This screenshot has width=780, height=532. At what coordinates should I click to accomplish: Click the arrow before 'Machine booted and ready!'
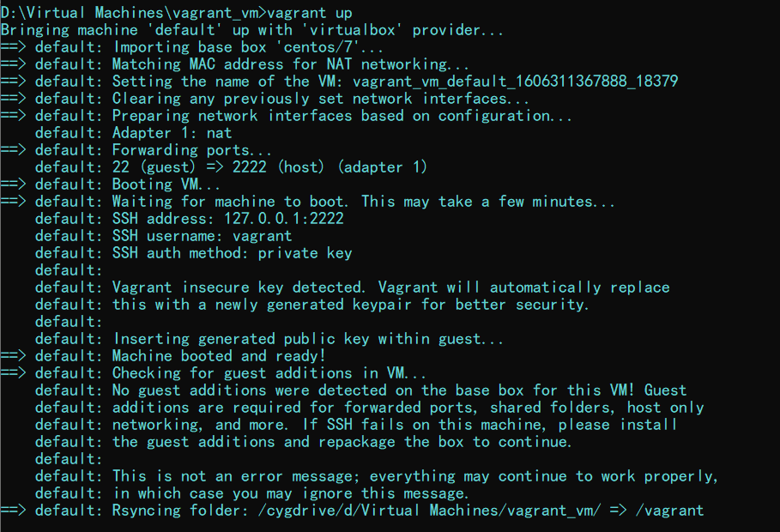click(13, 356)
